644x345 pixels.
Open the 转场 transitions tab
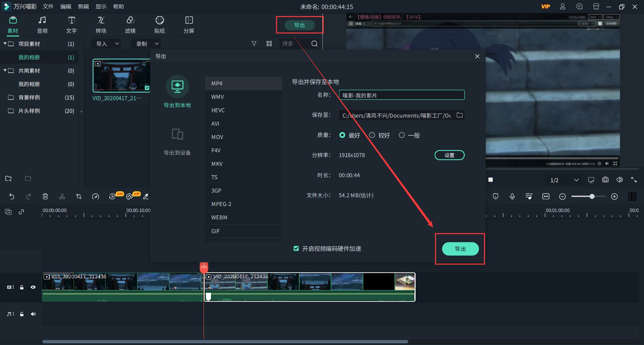(101, 25)
